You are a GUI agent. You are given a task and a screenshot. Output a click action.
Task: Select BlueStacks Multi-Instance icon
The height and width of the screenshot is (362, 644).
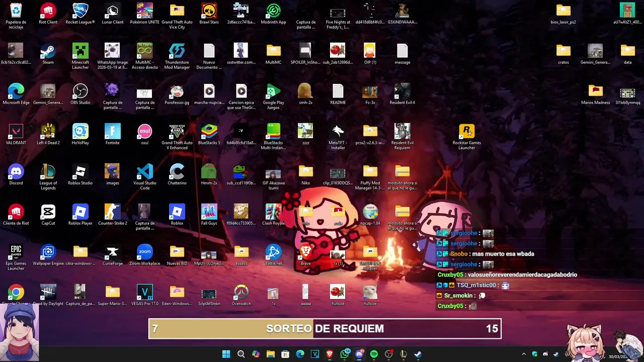tap(273, 137)
